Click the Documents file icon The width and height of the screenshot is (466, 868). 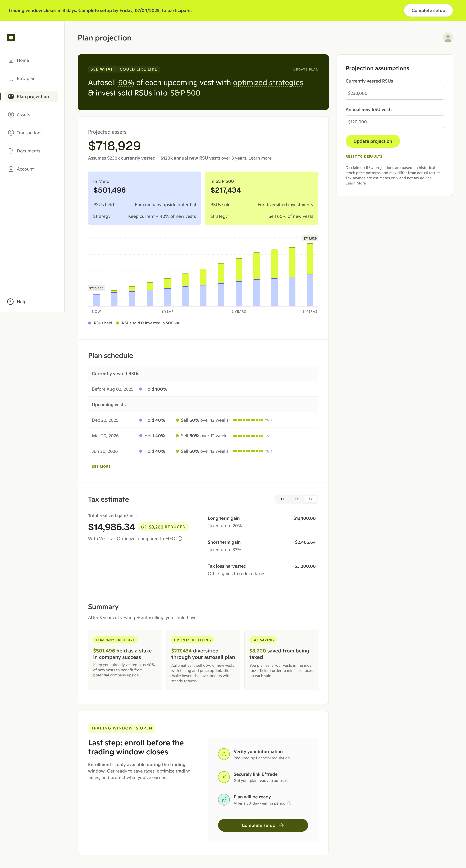tap(11, 151)
